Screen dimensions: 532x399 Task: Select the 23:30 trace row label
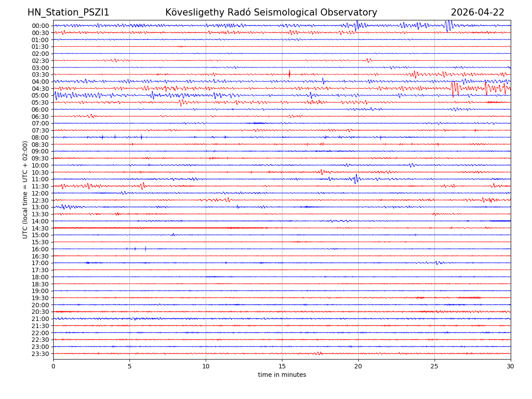40,354
